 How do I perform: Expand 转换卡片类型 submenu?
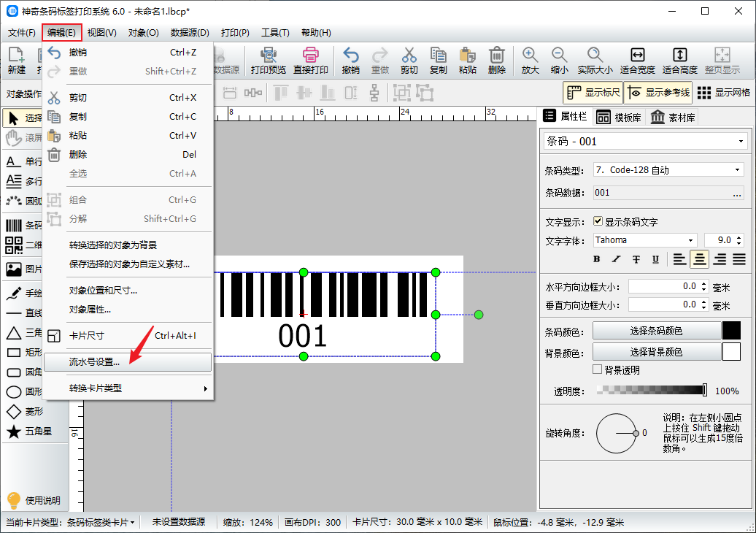click(128, 388)
